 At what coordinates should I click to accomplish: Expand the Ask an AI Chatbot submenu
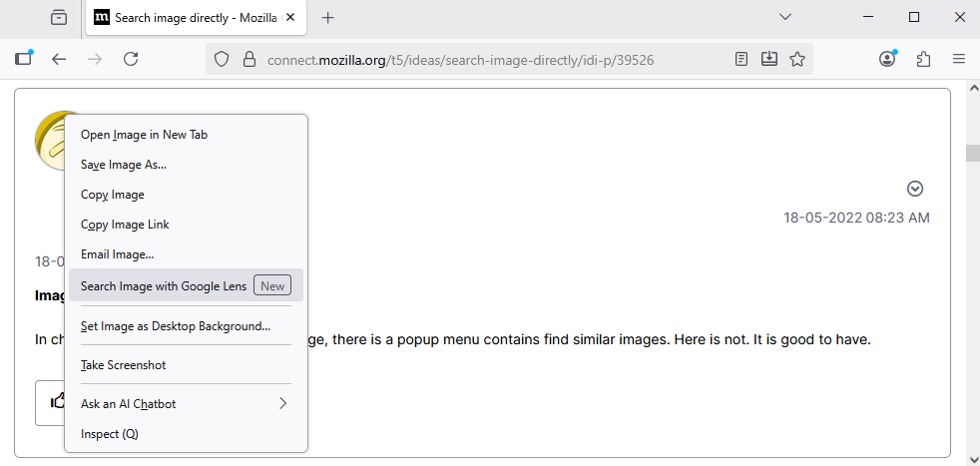[x=186, y=403]
